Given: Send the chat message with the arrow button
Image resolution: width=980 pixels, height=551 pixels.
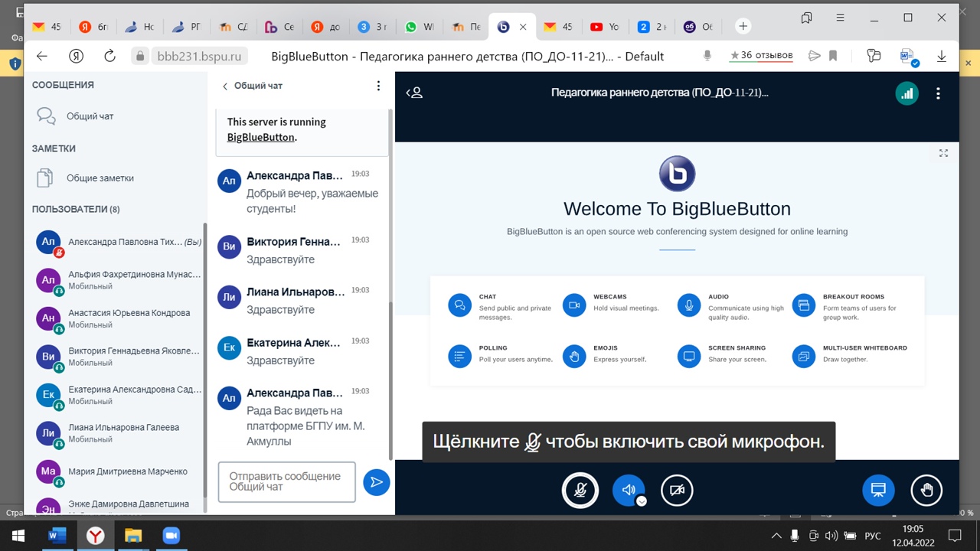Looking at the screenshot, I should pos(376,482).
